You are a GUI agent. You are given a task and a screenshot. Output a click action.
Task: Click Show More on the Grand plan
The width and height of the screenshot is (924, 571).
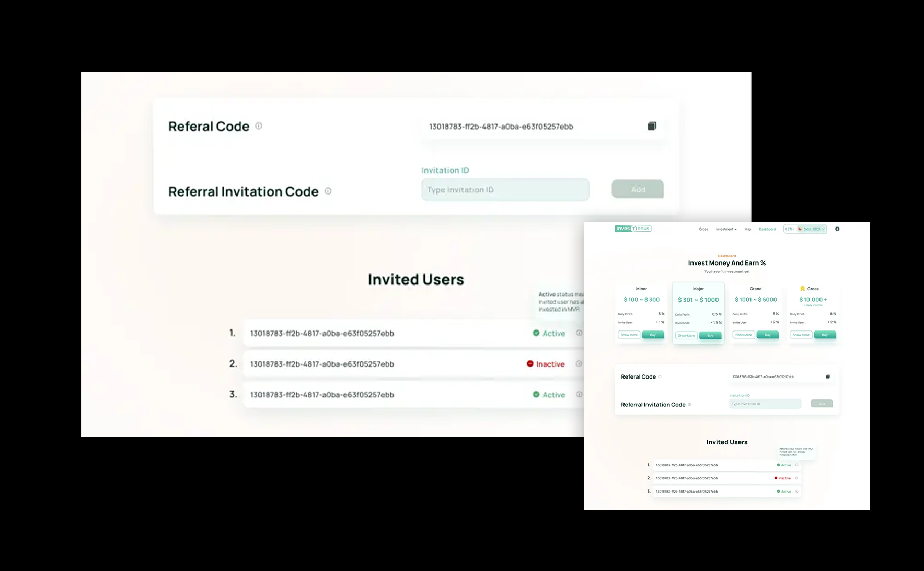[743, 335]
